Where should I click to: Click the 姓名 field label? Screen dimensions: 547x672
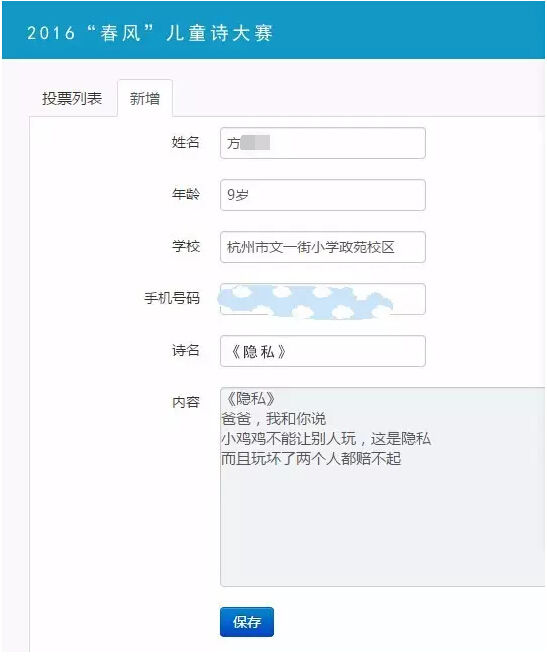pyautogui.click(x=186, y=142)
